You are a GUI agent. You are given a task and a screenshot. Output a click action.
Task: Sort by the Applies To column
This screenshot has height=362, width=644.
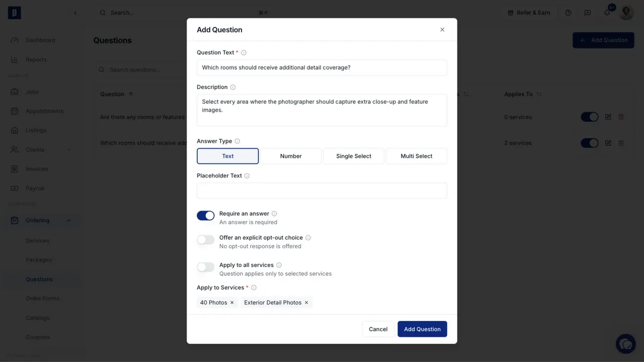coord(539,95)
